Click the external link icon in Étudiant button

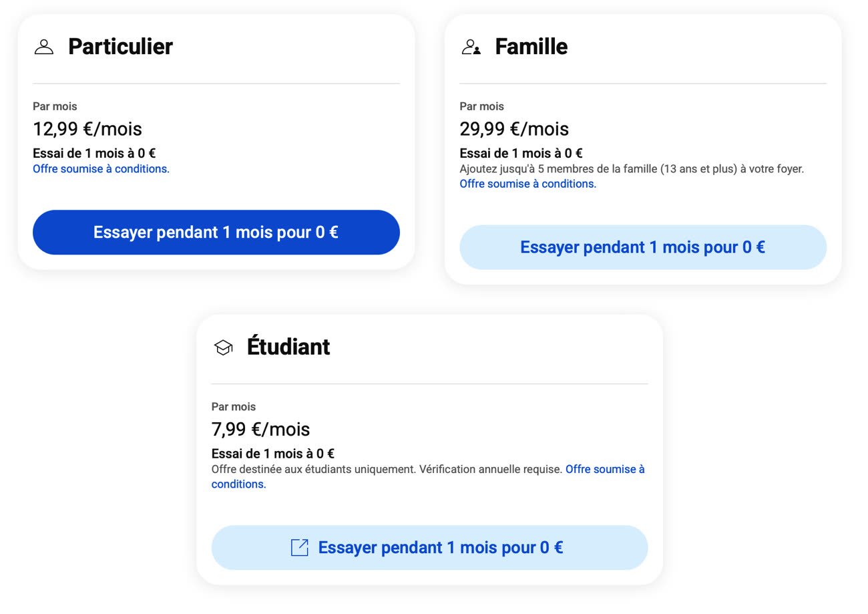[x=300, y=548]
